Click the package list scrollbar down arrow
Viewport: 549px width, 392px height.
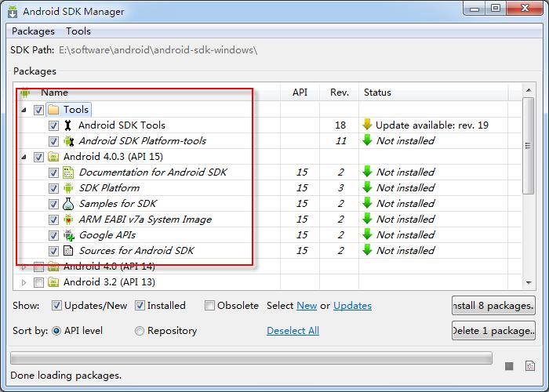tap(529, 282)
